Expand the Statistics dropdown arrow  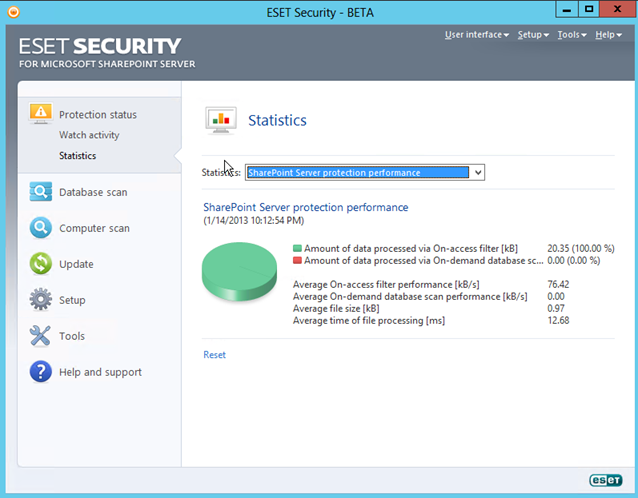pos(478,173)
